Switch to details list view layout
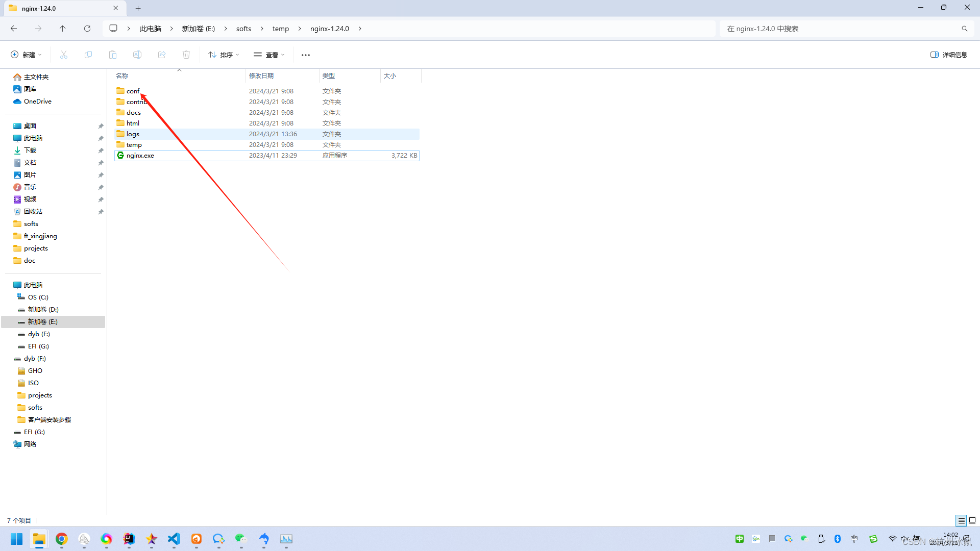Viewport: 980px width, 551px height. point(961,520)
